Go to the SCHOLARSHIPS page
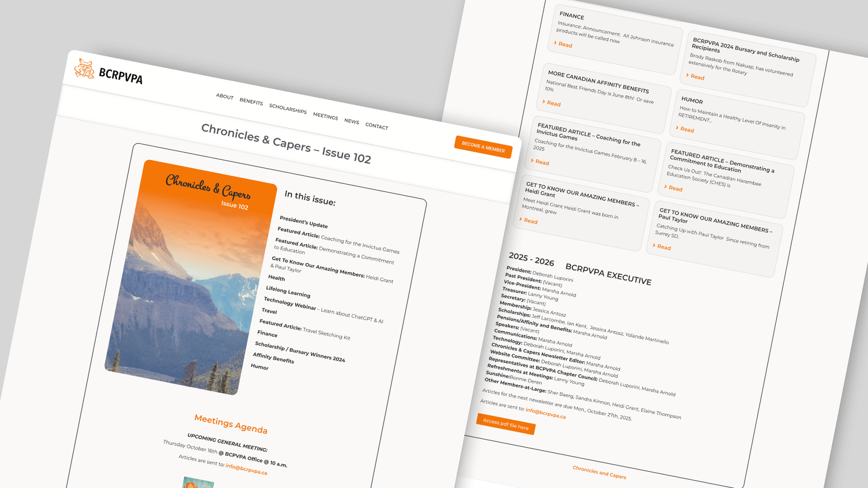This screenshot has width=868, height=488. pyautogui.click(x=288, y=109)
